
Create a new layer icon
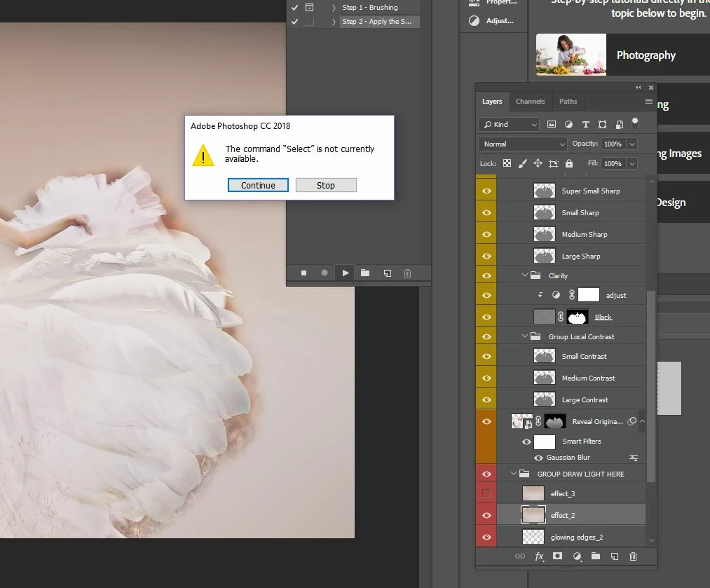[x=615, y=556]
